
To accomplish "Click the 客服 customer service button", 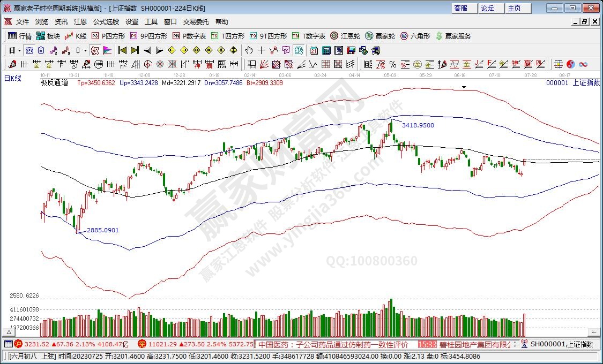I will pyautogui.click(x=460, y=8).
